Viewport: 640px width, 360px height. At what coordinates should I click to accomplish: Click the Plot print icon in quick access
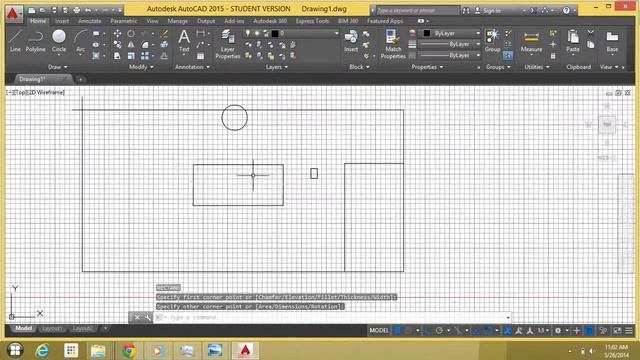point(76,10)
